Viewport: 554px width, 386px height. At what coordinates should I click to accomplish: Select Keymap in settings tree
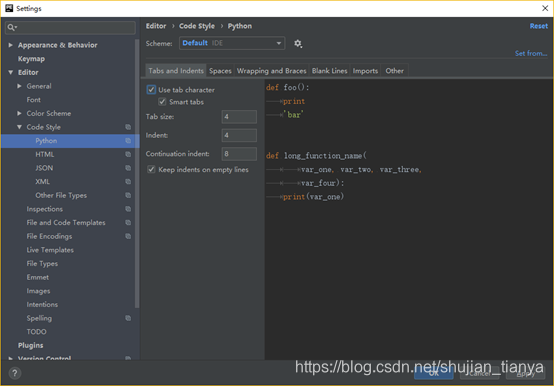(x=31, y=59)
